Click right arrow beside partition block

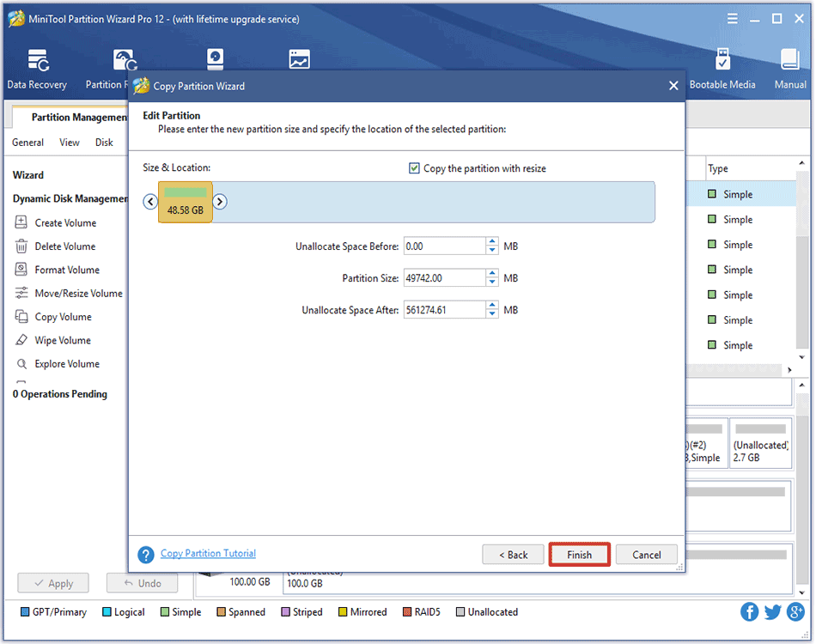[x=220, y=202]
